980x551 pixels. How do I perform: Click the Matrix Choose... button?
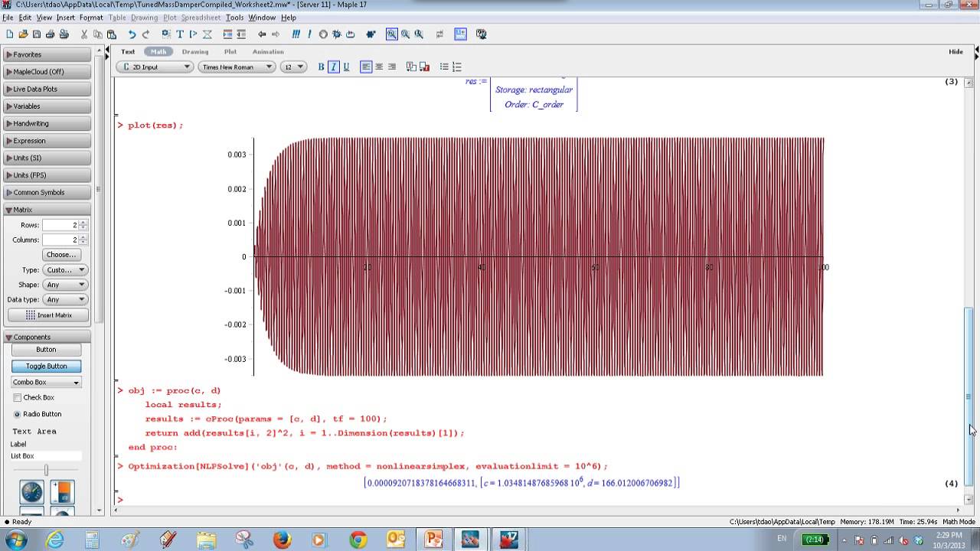click(x=61, y=254)
